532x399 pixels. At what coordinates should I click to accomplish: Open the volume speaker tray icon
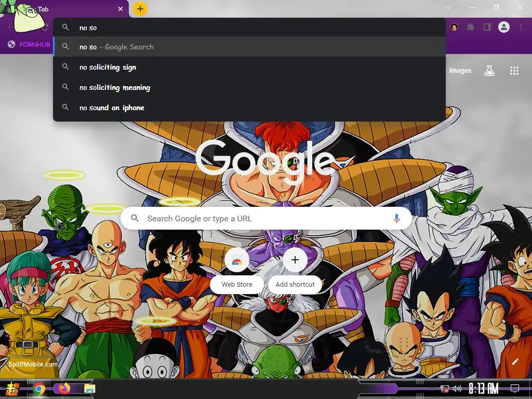tap(457, 389)
